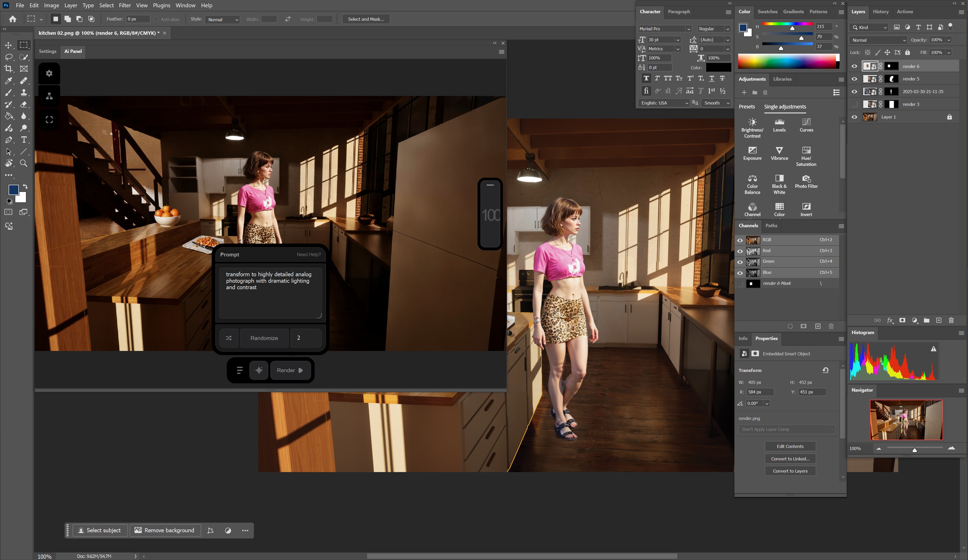The height and width of the screenshot is (560, 968).
Task: Open the Ai Panel gear settings icon
Action: [49, 73]
